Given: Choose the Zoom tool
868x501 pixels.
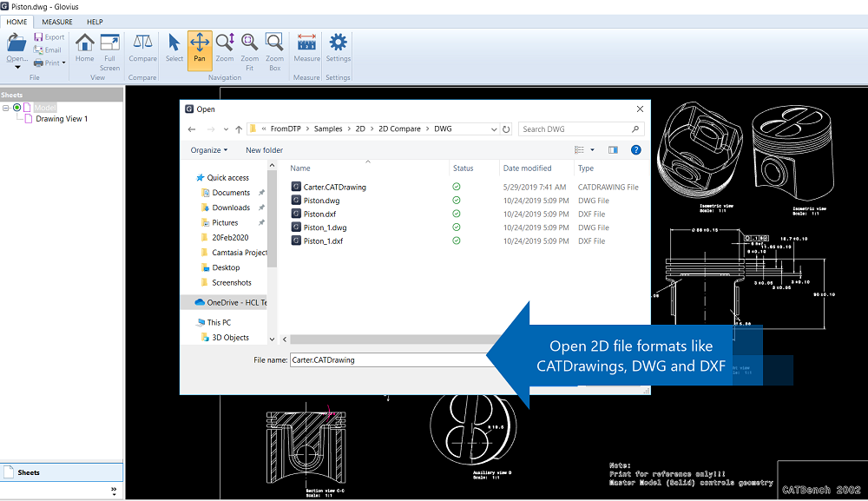Looking at the screenshot, I should click(x=225, y=43).
